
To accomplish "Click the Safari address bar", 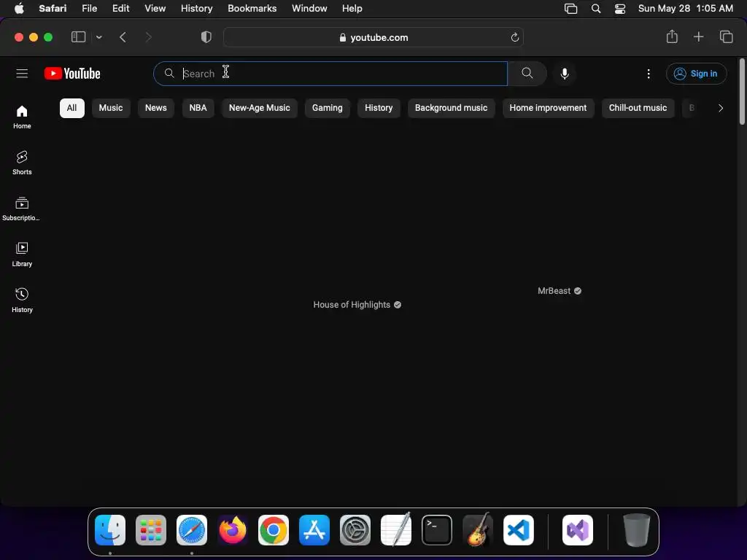I will tap(373, 37).
